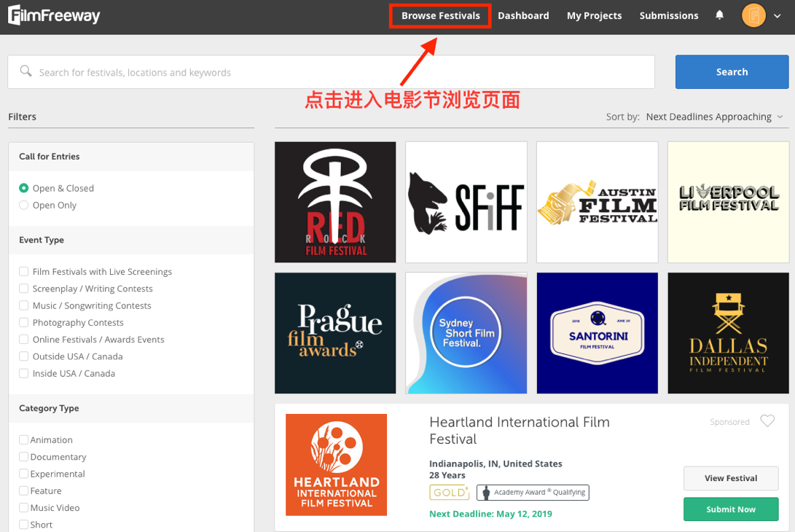Check Outside USA / Canada
The image size is (795, 532).
click(24, 356)
